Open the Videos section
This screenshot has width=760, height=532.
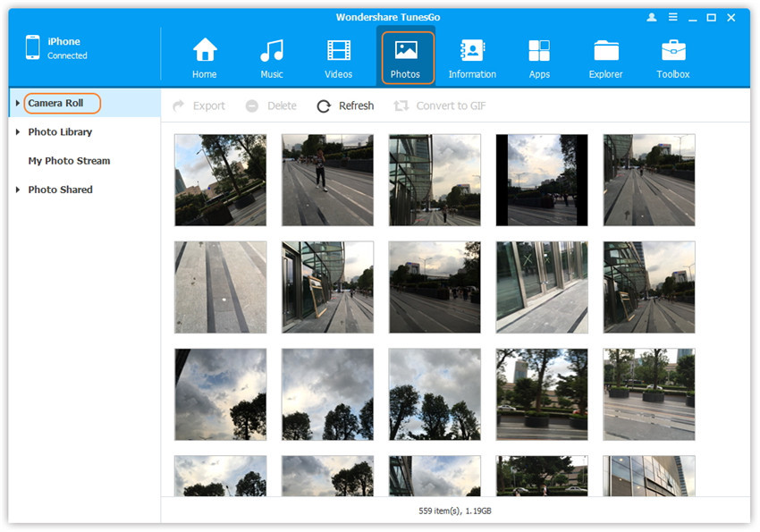point(339,51)
